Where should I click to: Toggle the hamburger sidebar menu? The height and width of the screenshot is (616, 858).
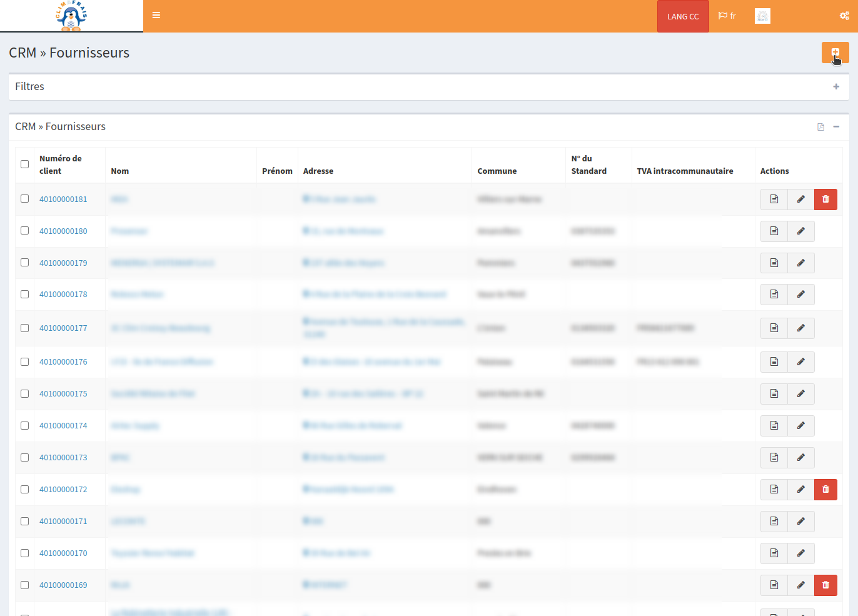click(156, 16)
